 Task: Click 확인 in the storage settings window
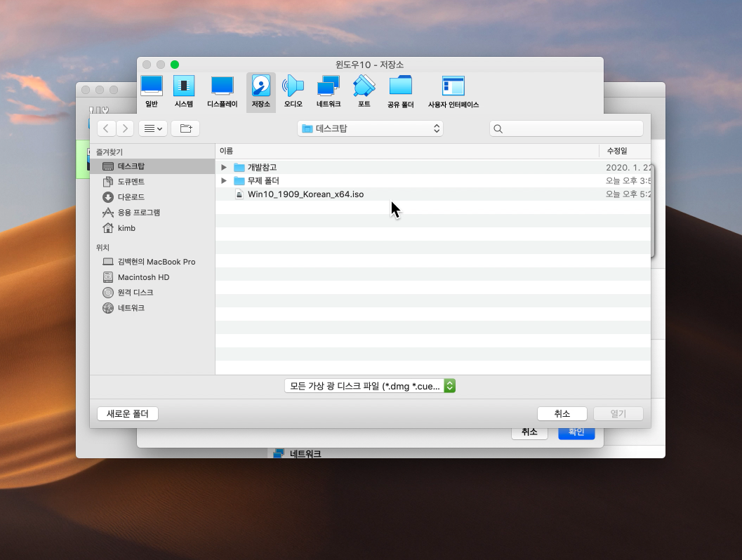576,432
